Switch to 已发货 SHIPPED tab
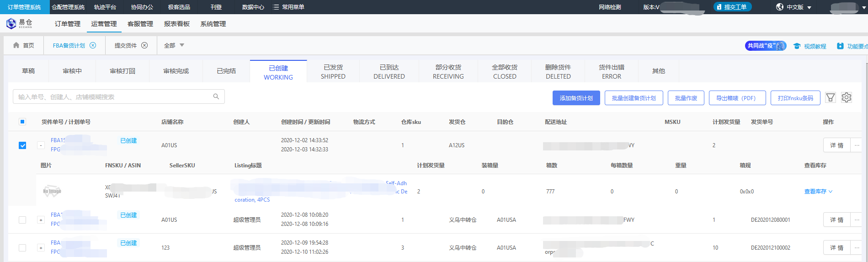Image resolution: width=868 pixels, height=262 pixels. tap(333, 72)
